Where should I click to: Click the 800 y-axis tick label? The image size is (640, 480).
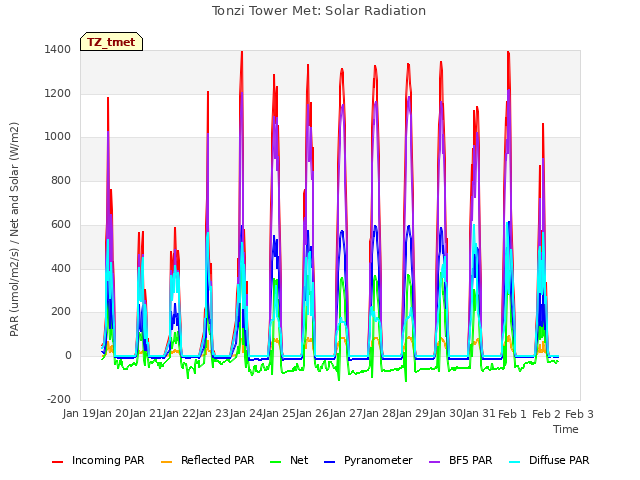tap(61, 180)
